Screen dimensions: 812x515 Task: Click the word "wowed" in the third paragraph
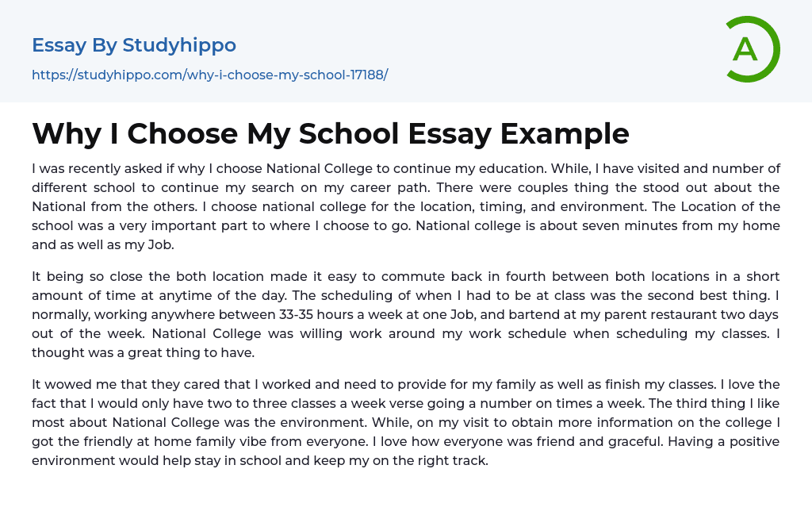(65, 384)
